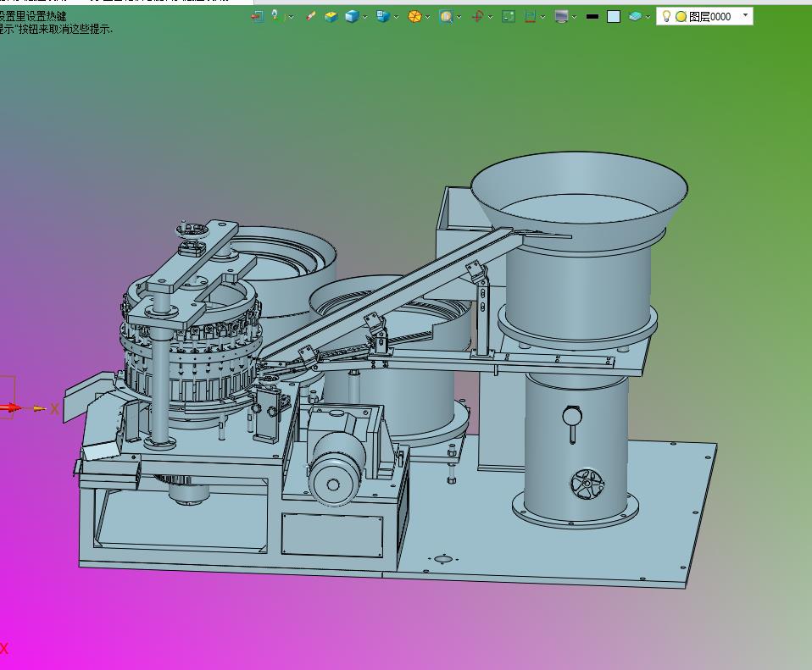Click the red brush tool icon
The image size is (812, 670).
(310, 16)
